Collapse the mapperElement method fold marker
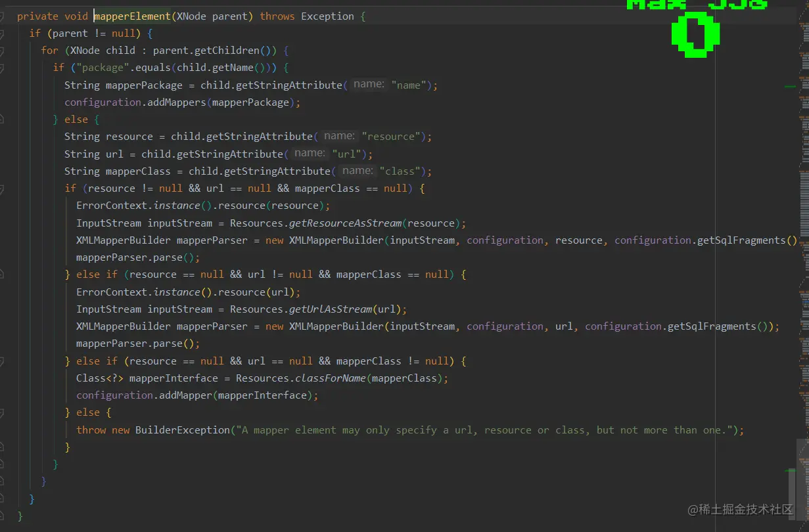 (2, 16)
